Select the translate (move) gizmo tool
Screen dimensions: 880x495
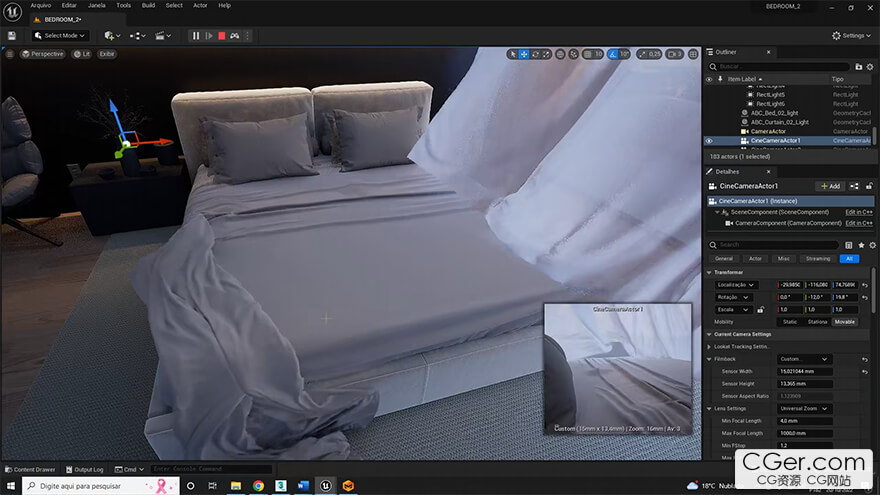click(524, 54)
